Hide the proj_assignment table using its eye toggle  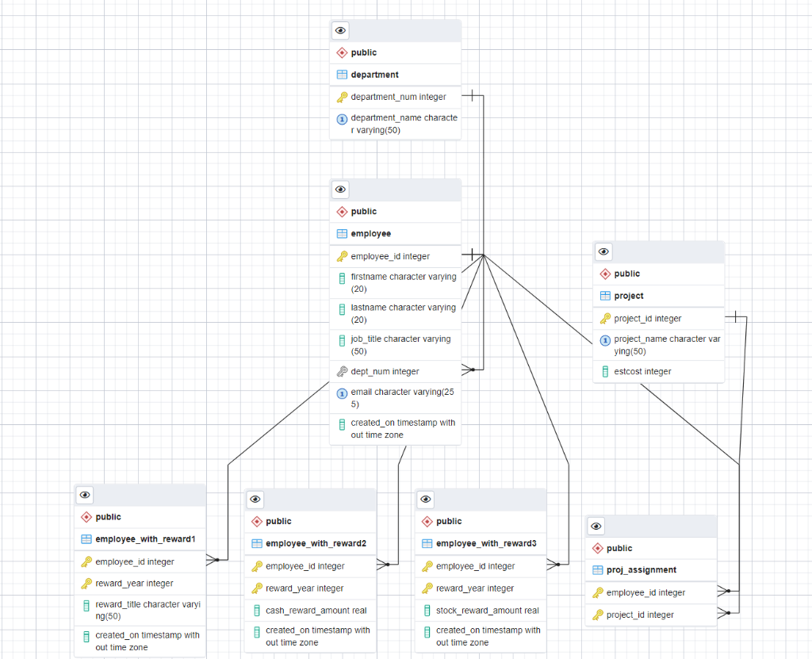click(596, 526)
